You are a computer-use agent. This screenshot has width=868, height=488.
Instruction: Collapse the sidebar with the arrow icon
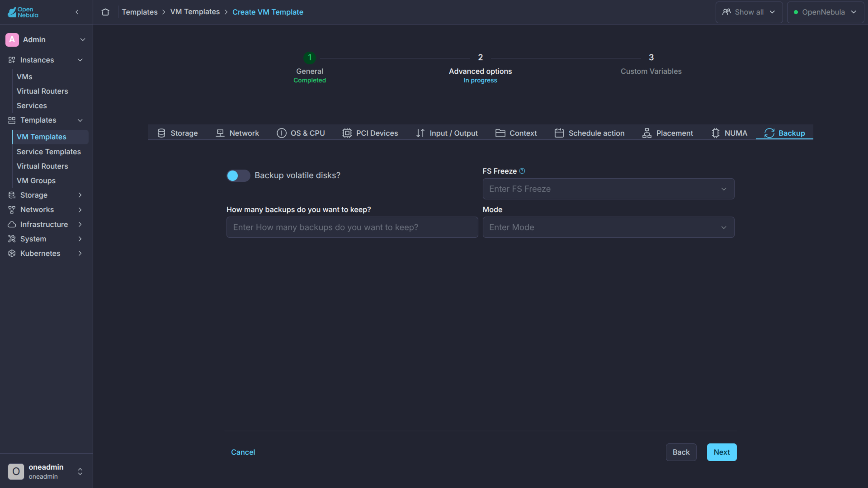77,12
